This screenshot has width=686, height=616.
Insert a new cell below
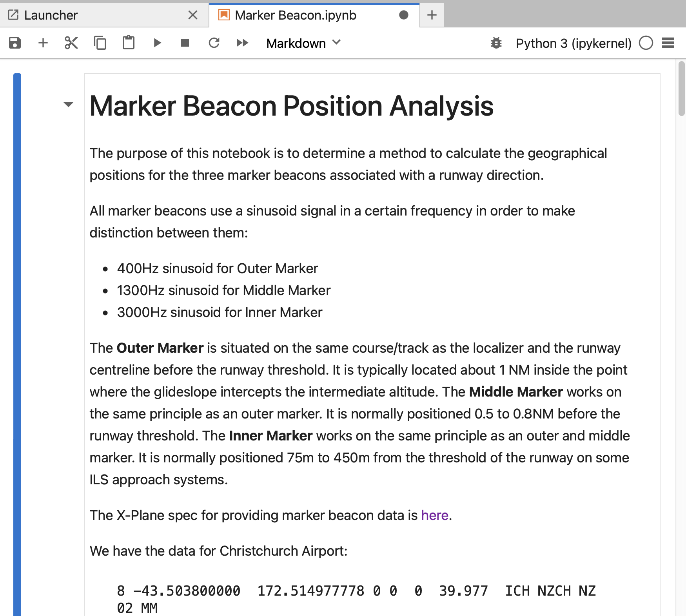[43, 43]
